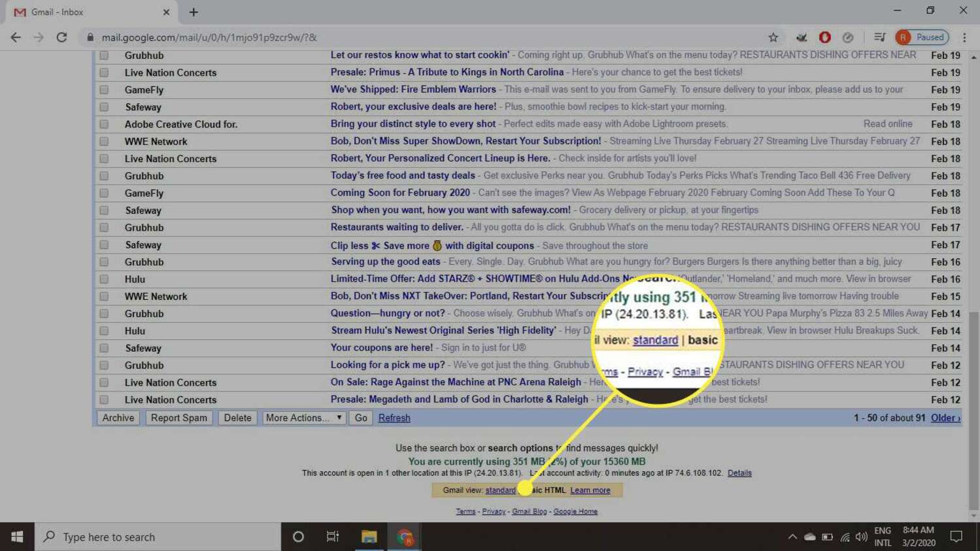Open Task View on the taskbar

pyautogui.click(x=333, y=537)
